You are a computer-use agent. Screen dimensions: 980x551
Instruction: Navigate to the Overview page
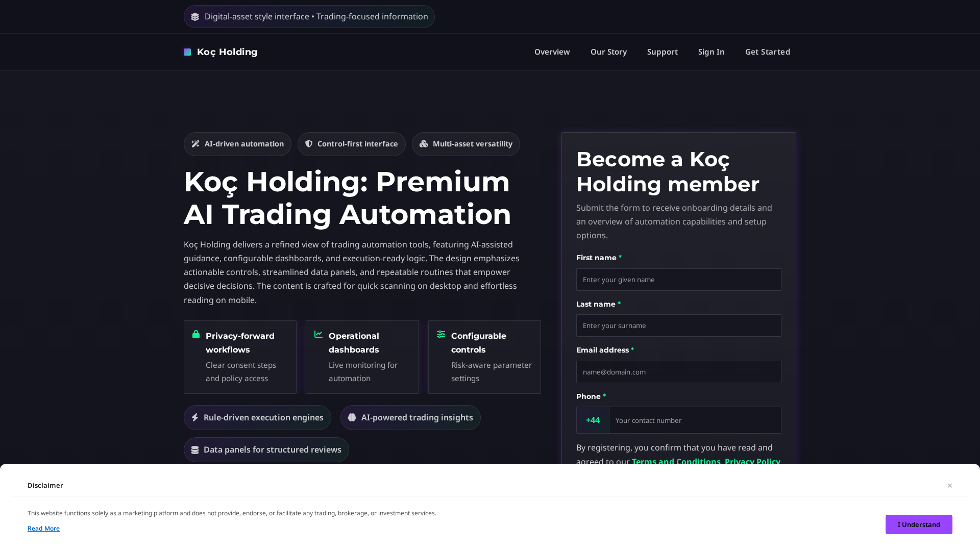coord(552,52)
